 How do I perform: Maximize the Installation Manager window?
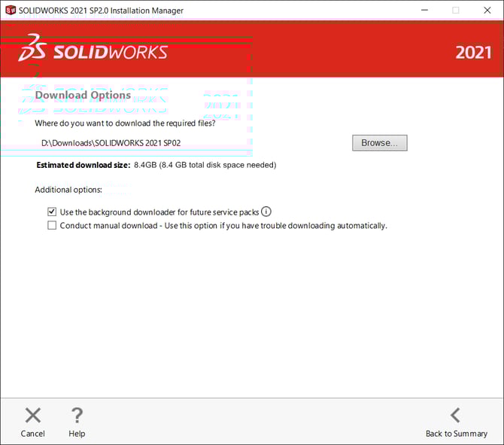click(x=455, y=11)
